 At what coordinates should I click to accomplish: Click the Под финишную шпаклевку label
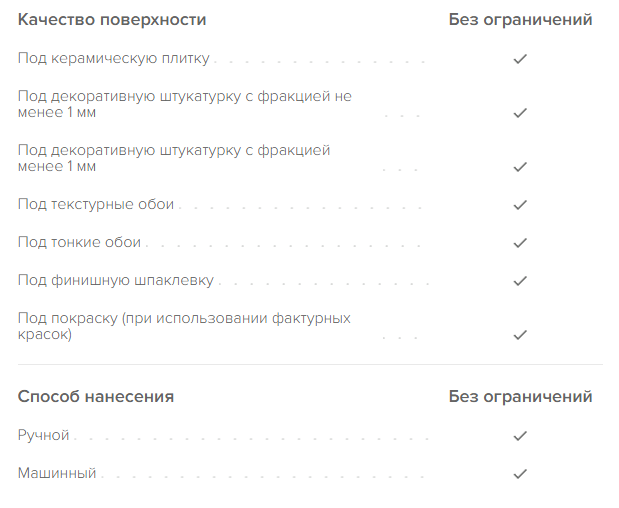point(116,280)
